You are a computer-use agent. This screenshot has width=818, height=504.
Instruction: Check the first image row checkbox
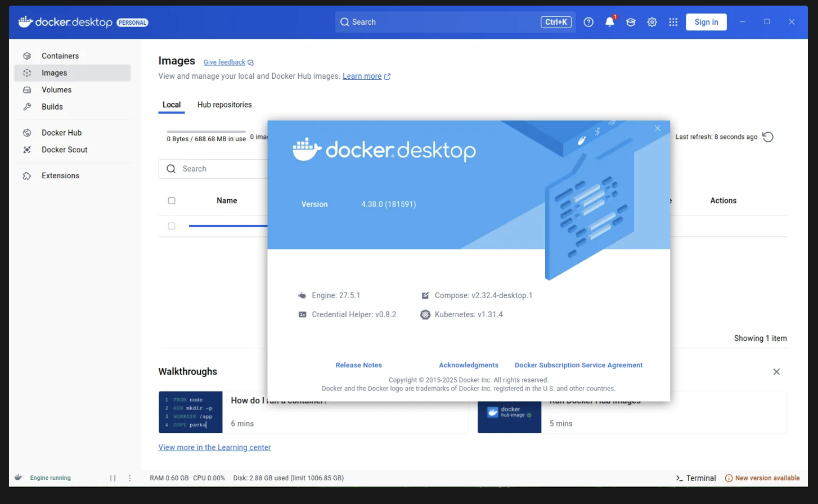(172, 226)
